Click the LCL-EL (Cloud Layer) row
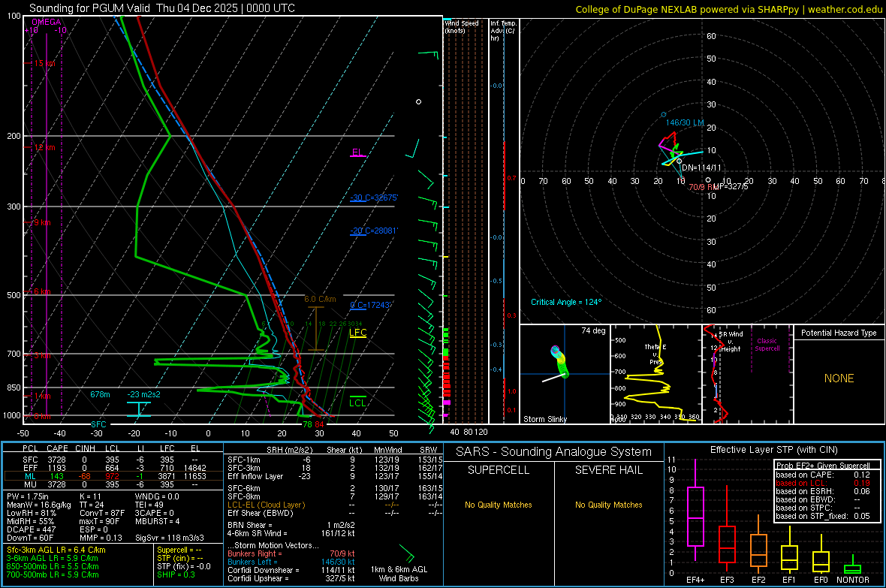The image size is (886, 588). (335, 505)
